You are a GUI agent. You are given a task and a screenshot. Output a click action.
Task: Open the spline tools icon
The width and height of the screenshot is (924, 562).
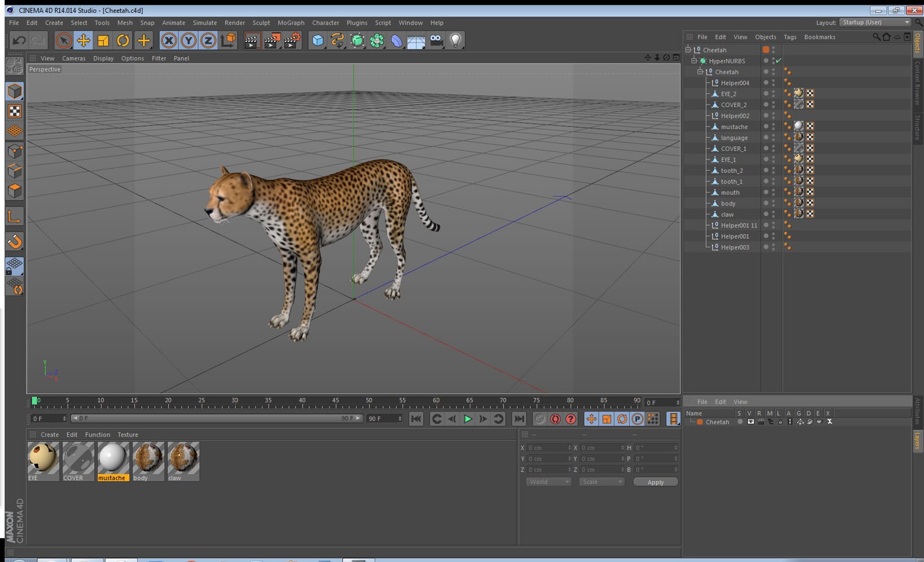[337, 40]
